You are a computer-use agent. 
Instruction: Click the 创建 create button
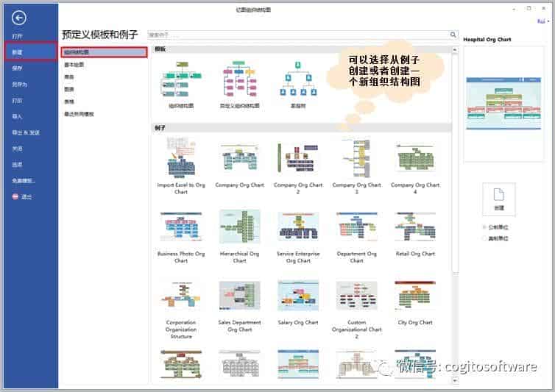[499, 199]
